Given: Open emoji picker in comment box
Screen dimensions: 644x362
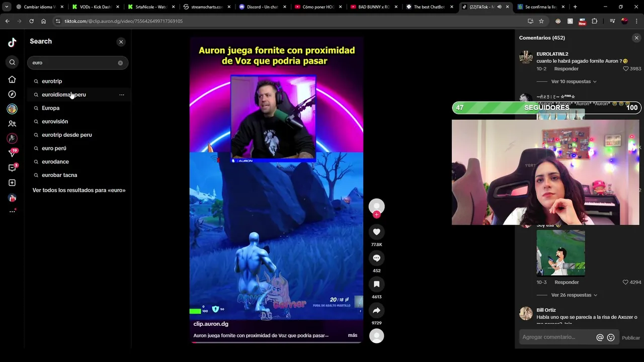Looking at the screenshot, I should [x=611, y=338].
